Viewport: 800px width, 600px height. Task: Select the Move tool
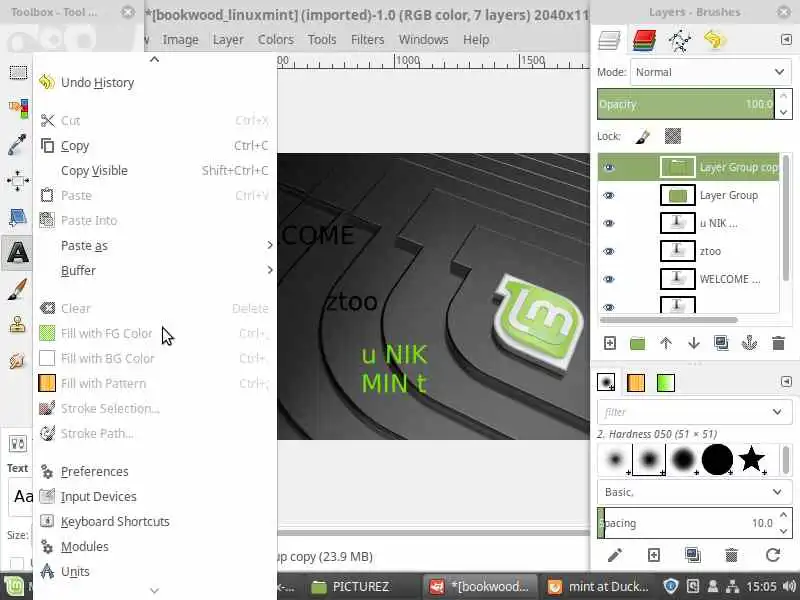coord(17,181)
